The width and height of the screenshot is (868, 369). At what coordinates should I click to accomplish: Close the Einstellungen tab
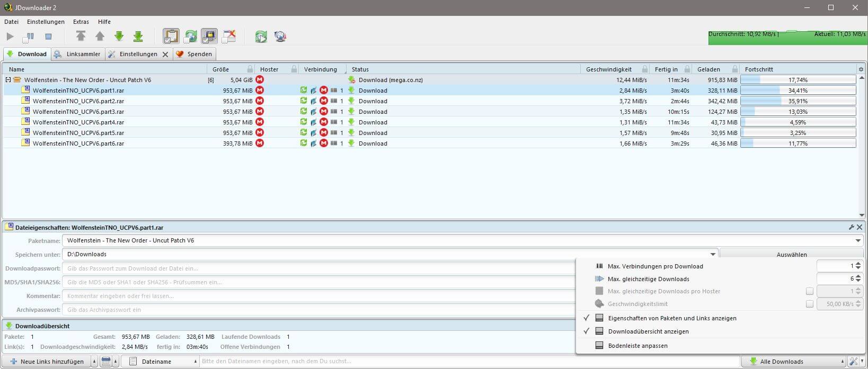(x=165, y=54)
